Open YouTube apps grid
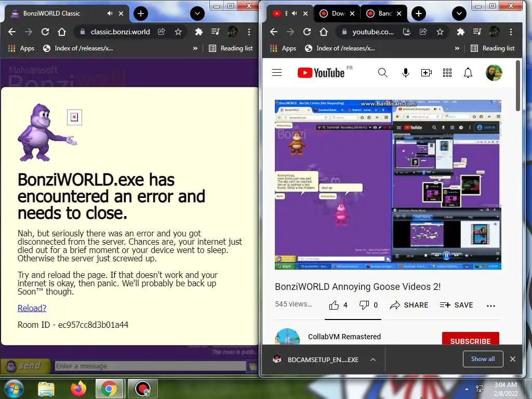This screenshot has width=532, height=399. pyautogui.click(x=447, y=73)
